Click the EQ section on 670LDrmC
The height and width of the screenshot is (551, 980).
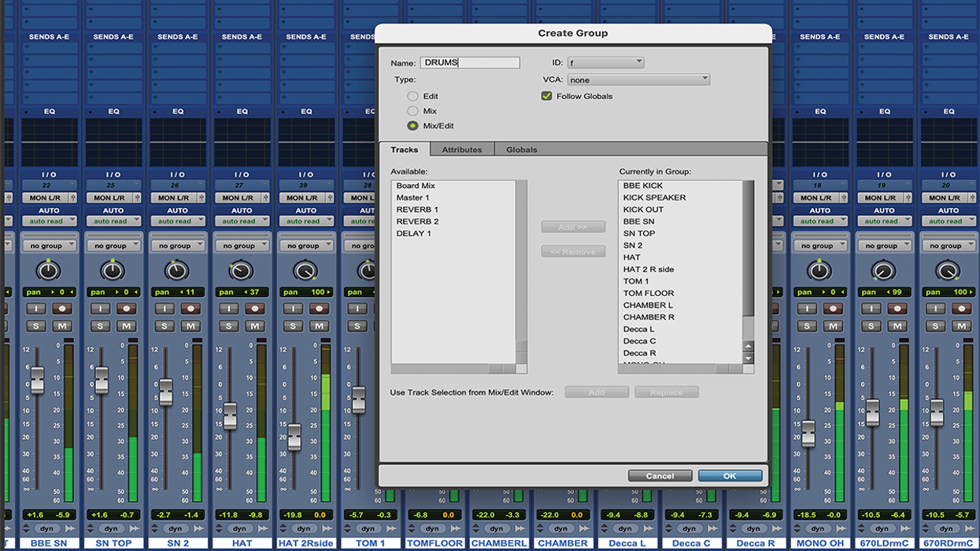(884, 111)
